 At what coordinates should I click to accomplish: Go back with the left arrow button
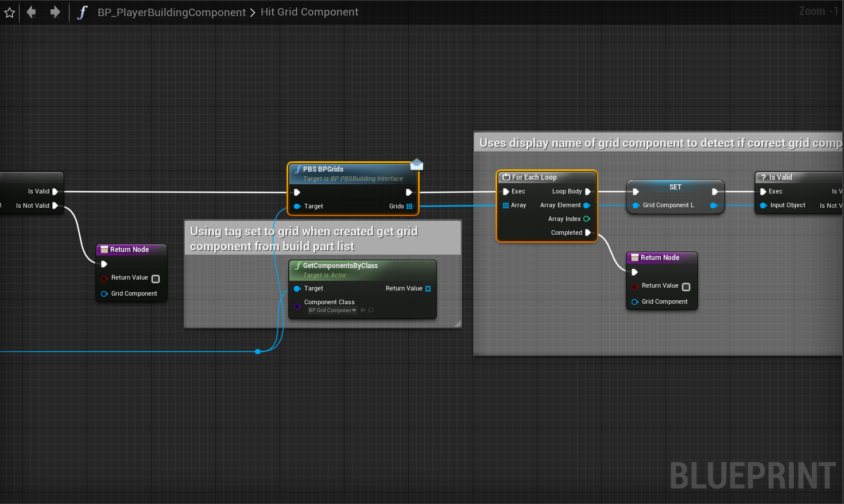click(x=31, y=12)
